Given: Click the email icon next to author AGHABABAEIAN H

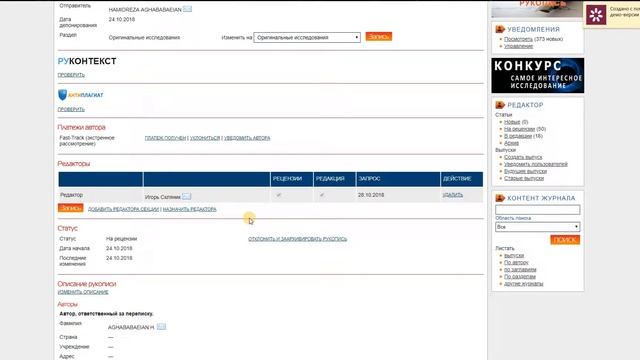Looking at the screenshot, I should 162,327.
